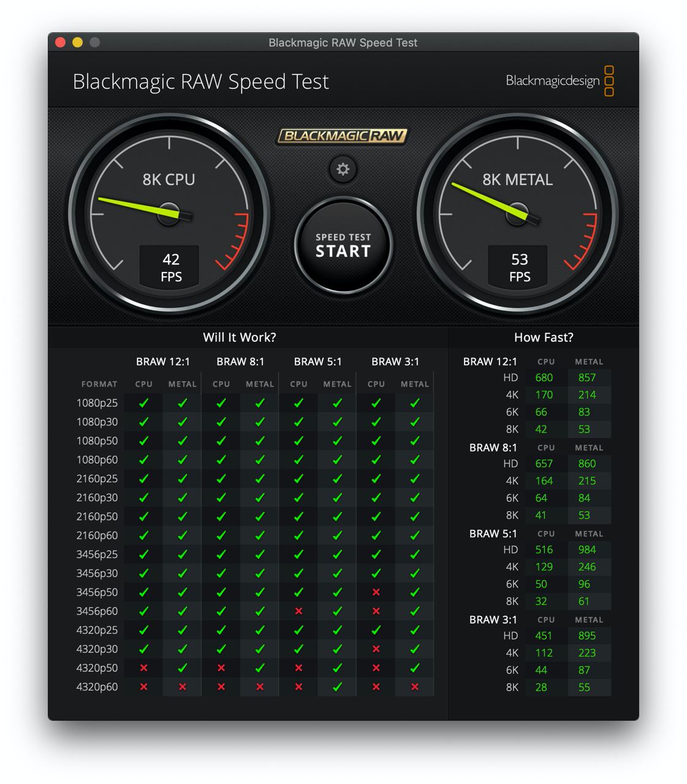Click the green check for 3456p30 BRAW 8:1 CPU
This screenshot has height=784, width=687.
[x=221, y=573]
